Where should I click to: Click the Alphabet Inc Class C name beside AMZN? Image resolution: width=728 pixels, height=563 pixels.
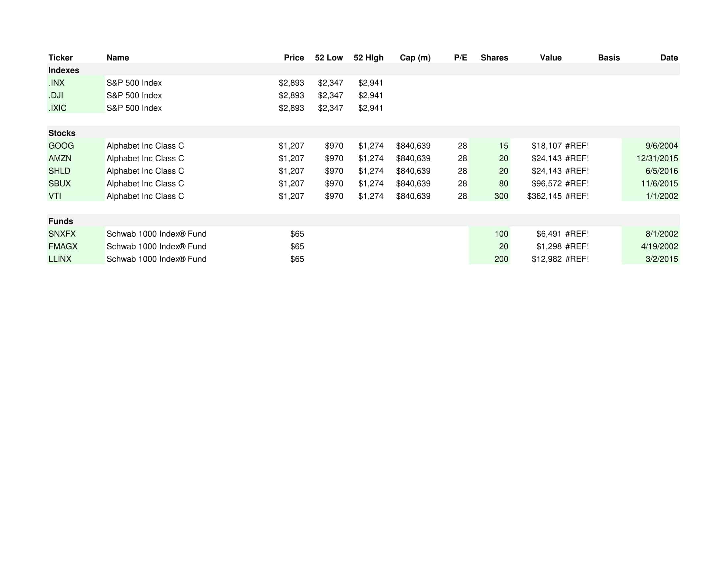pos(145,158)
